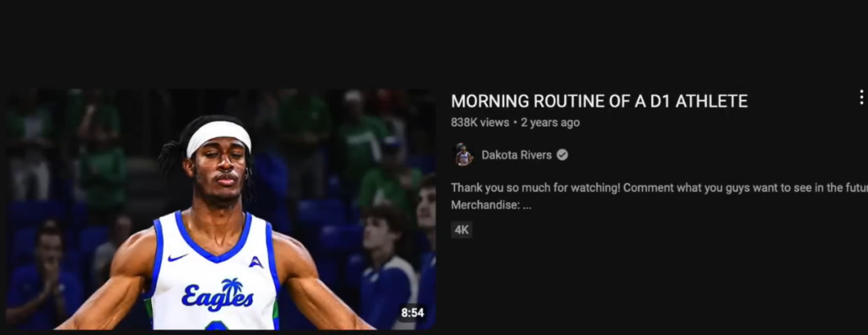Screen dimensions: 868x335
Task: Open the three-dot more options menu
Action: click(x=861, y=97)
